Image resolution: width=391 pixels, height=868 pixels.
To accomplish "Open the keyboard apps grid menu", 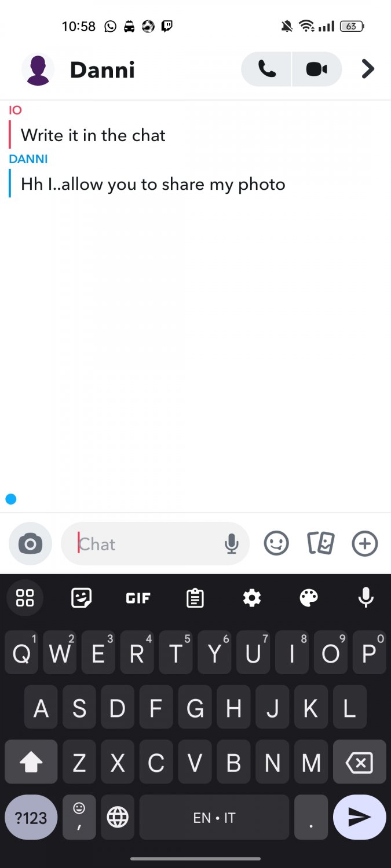I will [x=25, y=598].
